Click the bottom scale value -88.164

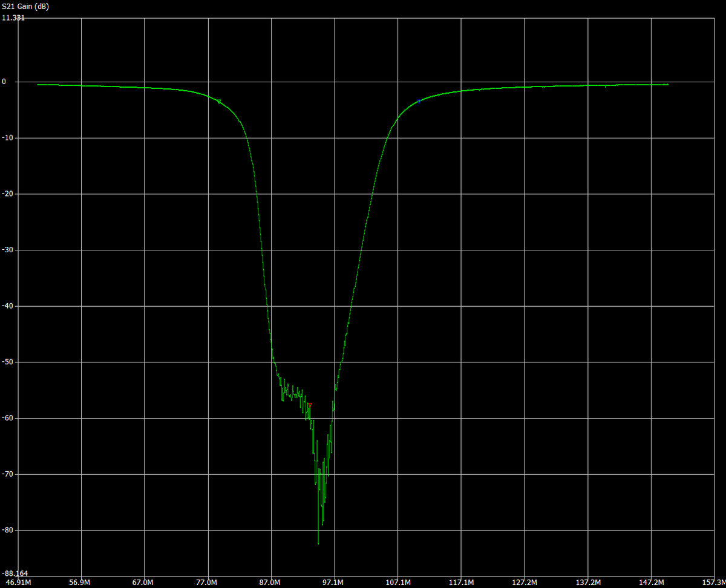tap(15, 573)
